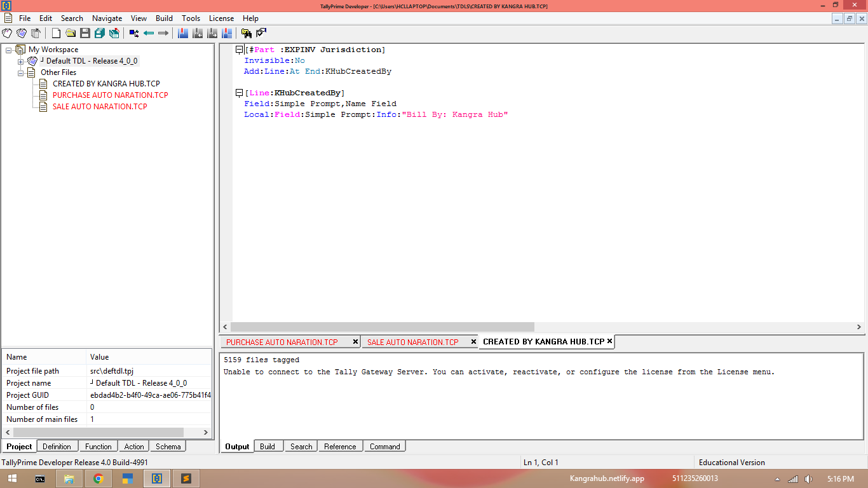
Task: Close CREATED BY KANGRA HUB.TCP tab
Action: 609,341
